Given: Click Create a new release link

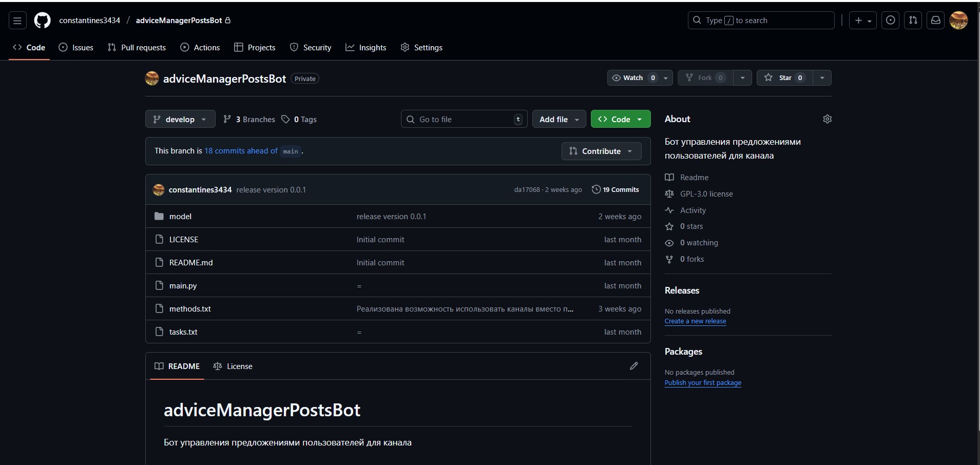Looking at the screenshot, I should (x=695, y=321).
